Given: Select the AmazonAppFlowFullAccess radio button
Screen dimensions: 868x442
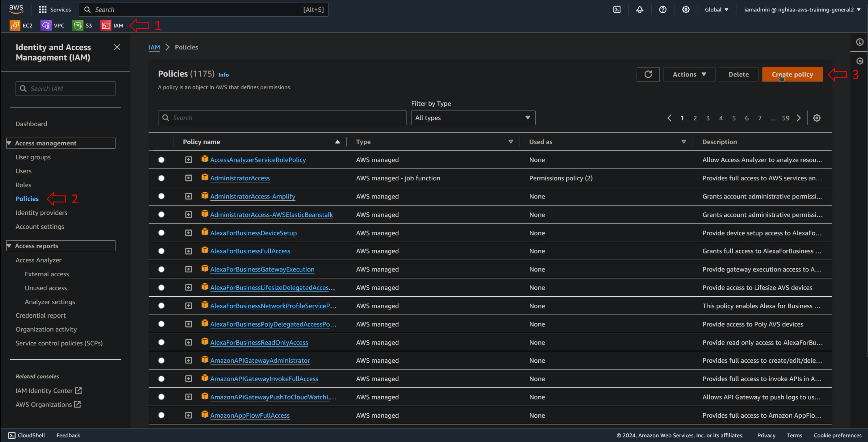Looking at the screenshot, I should coord(161,415).
